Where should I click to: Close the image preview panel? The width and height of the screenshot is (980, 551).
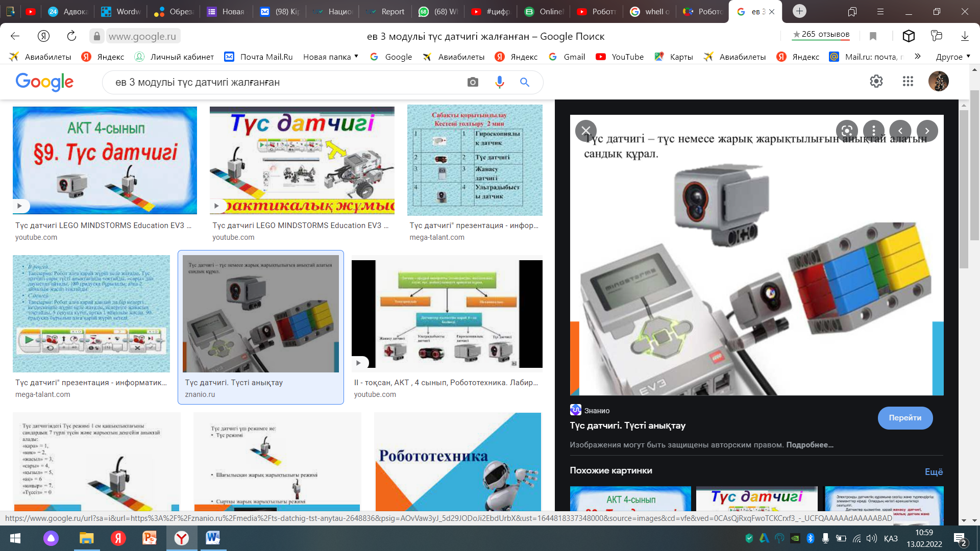coord(585,131)
